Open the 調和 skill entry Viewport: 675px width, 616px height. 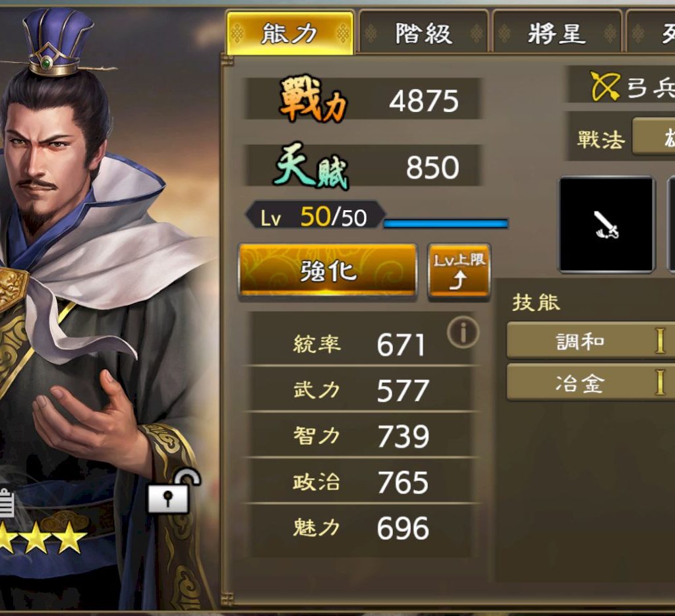pyautogui.click(x=591, y=341)
